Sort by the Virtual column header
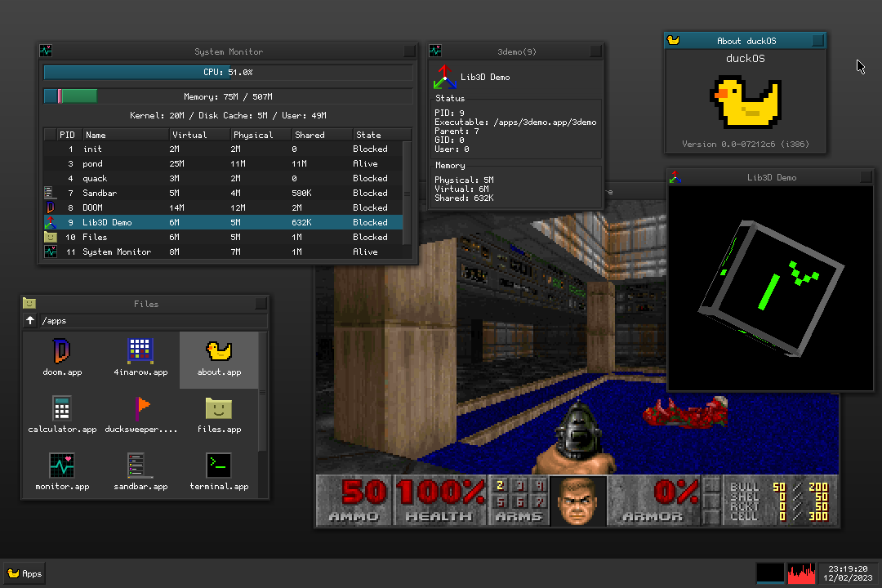882x588 pixels. [x=200, y=135]
